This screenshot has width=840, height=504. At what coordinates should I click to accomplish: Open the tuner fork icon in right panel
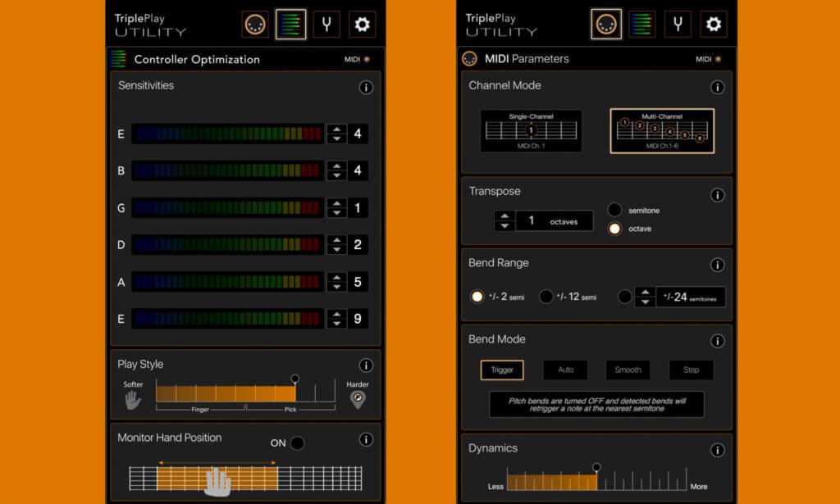678,24
